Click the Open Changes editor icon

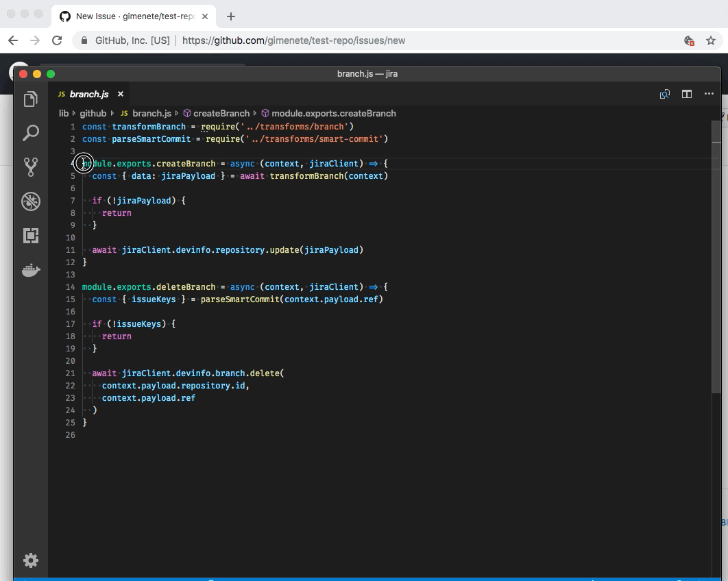point(665,94)
